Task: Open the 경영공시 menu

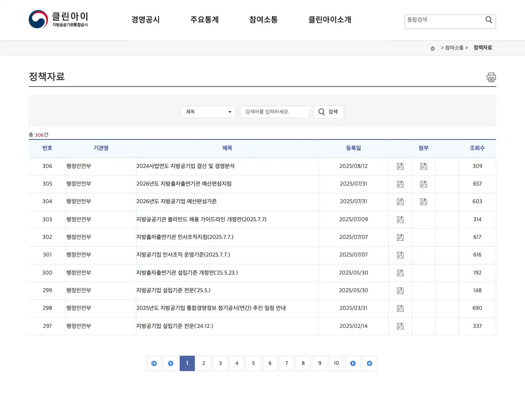Action: pyautogui.click(x=146, y=19)
